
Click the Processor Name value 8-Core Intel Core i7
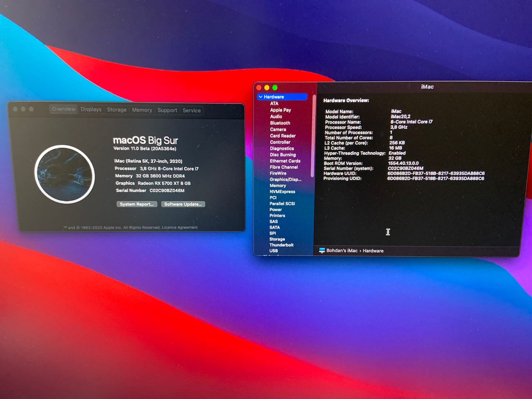[411, 122]
